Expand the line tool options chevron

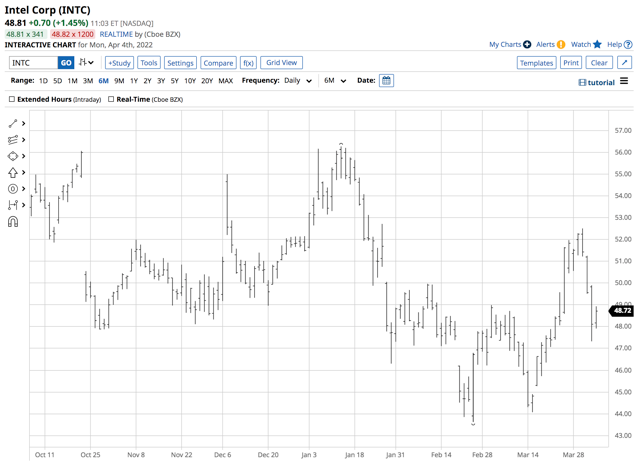click(24, 123)
